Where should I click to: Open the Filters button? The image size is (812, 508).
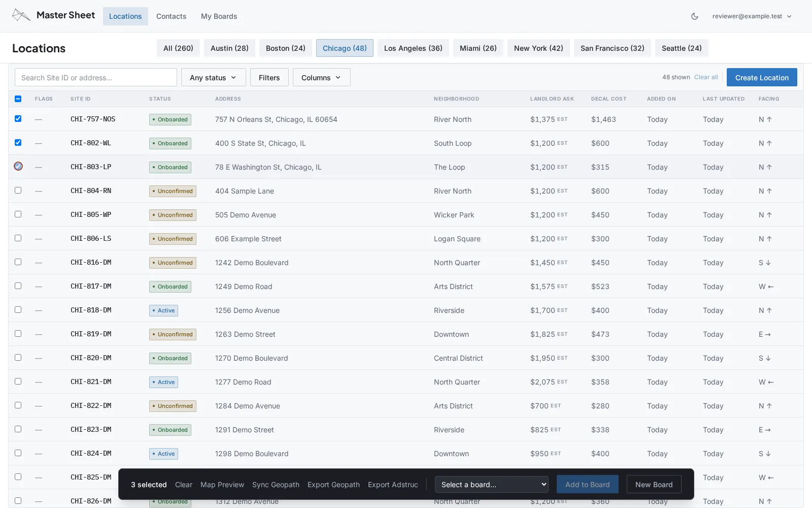pyautogui.click(x=269, y=77)
